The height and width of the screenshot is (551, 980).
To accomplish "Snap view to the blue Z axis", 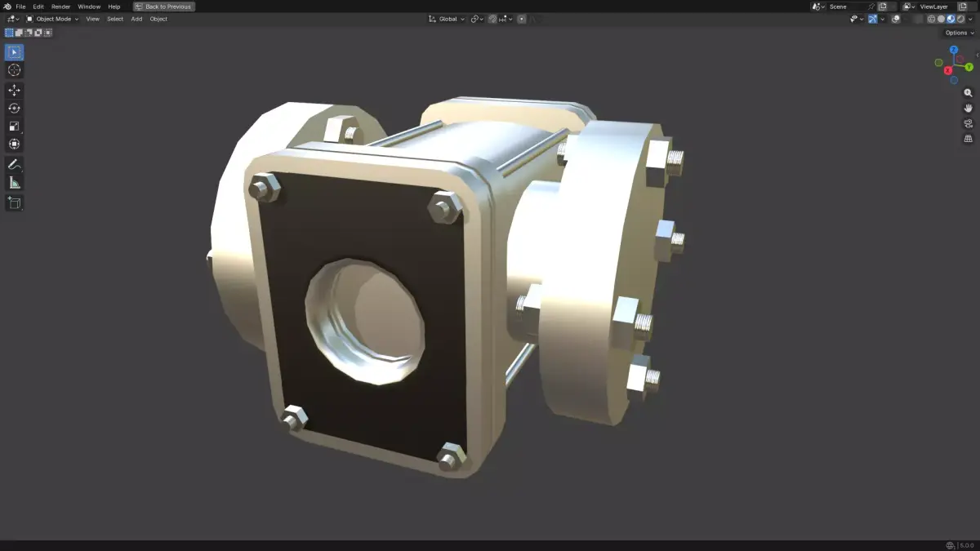I will tap(954, 50).
